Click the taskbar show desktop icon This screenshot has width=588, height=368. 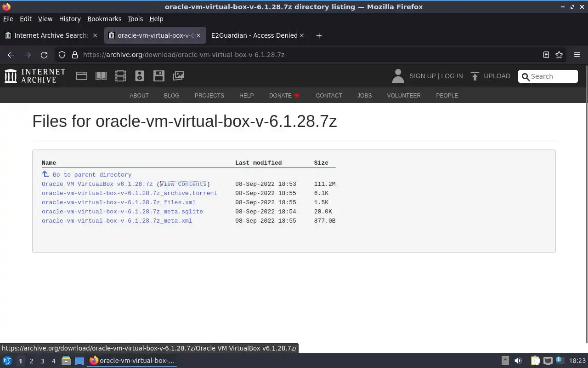coord(79,361)
